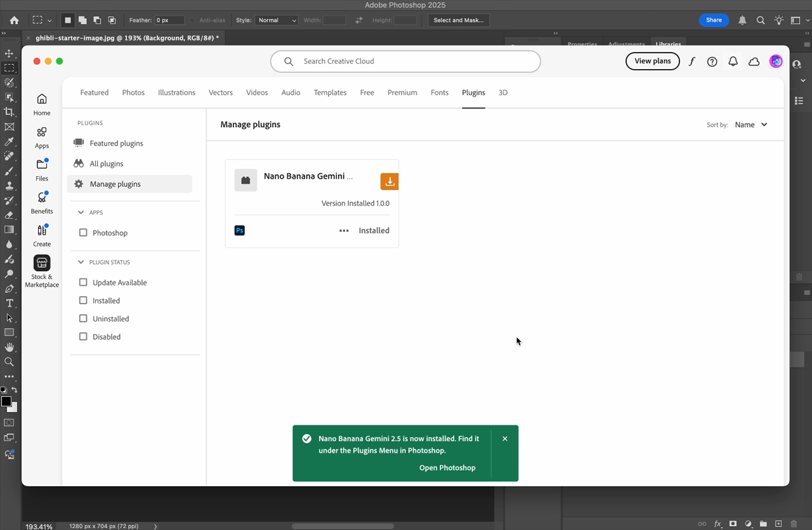This screenshot has width=812, height=530.
Task: Check the Disabled status checkbox
Action: [83, 337]
